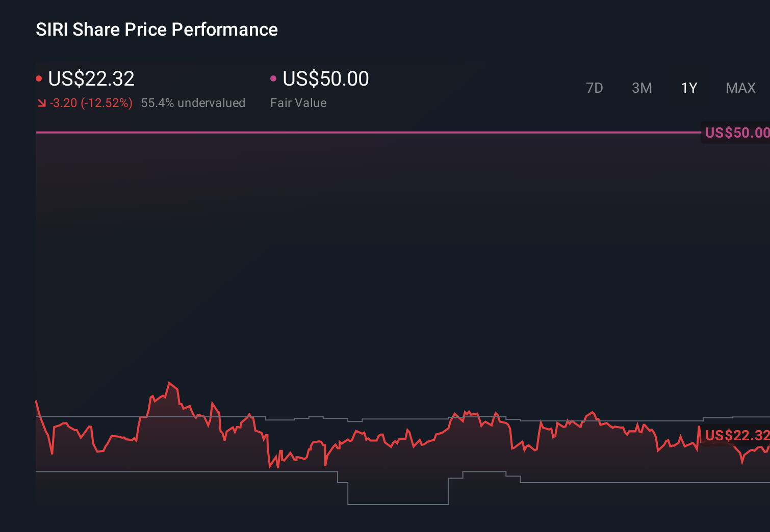
Task: Click the US$22.32 current price heading
Action: [91, 78]
